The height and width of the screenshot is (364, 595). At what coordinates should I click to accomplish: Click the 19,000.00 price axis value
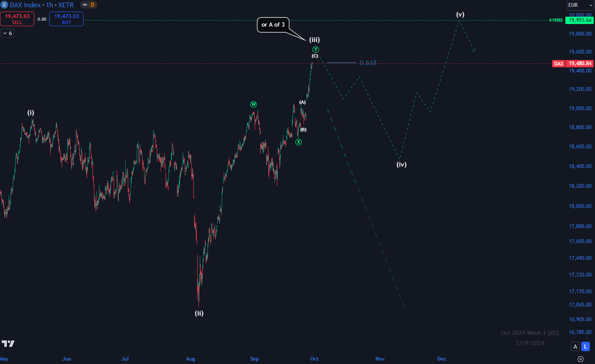pos(580,109)
